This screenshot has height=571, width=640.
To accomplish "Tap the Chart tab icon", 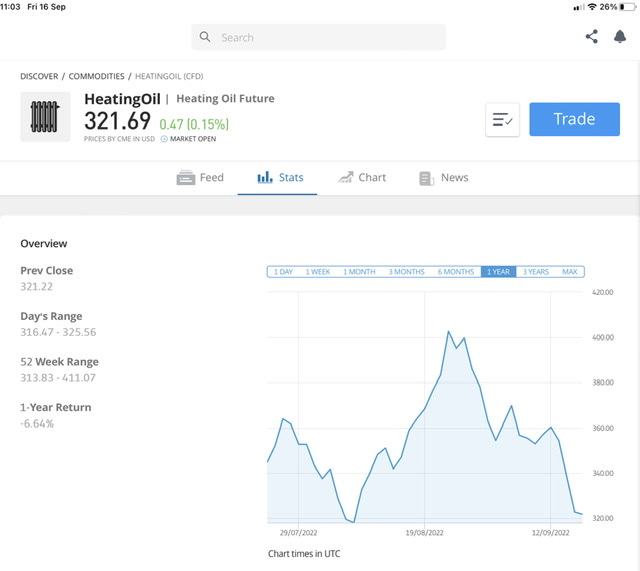I will click(346, 178).
